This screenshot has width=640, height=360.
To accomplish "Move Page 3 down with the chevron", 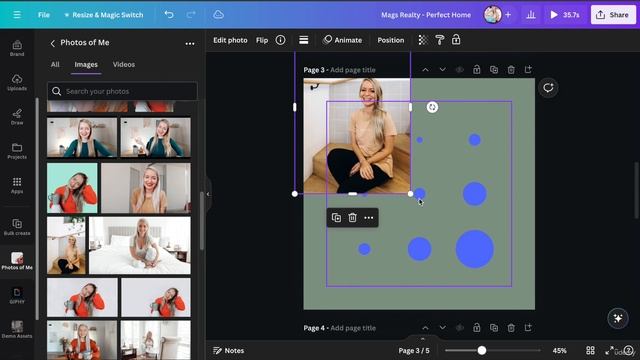I will coord(442,70).
